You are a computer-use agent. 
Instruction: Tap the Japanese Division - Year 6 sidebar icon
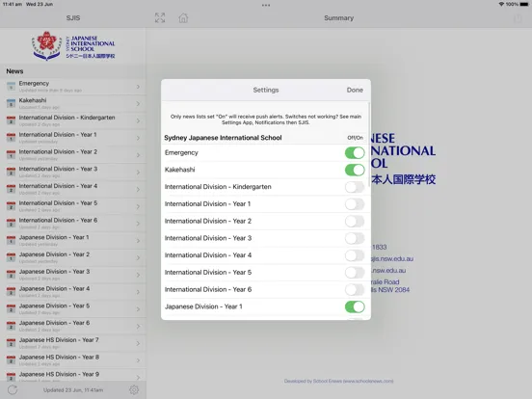tap(12, 326)
